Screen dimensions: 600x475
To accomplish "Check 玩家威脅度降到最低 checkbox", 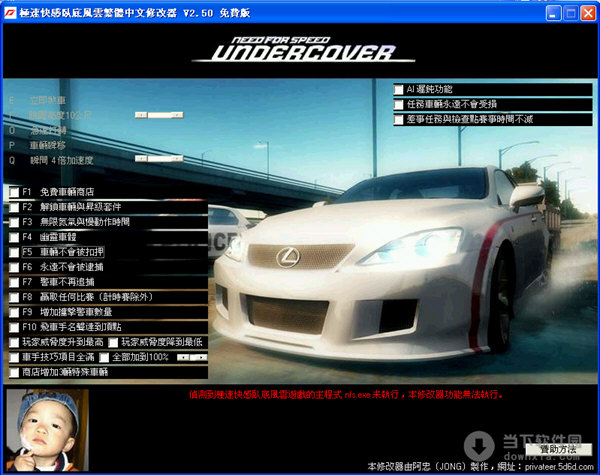I will coord(113,342).
